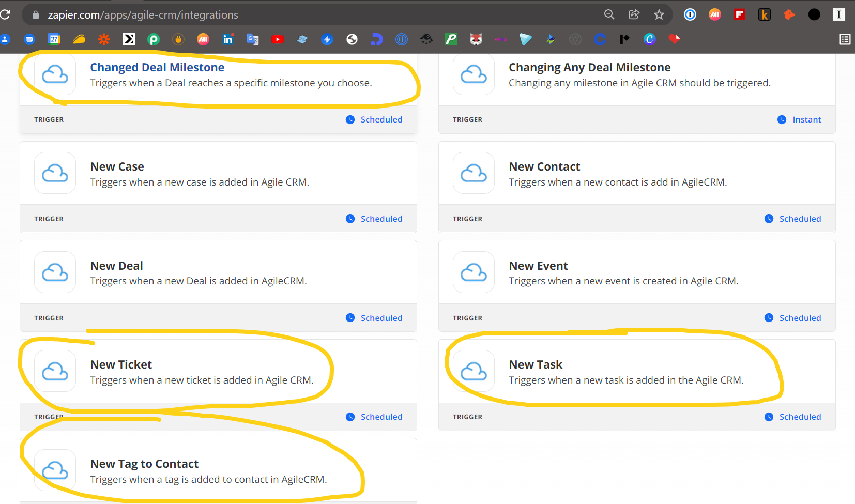Open the red heart bookmark icon
Image resolution: width=855 pixels, height=504 pixels.
point(675,39)
